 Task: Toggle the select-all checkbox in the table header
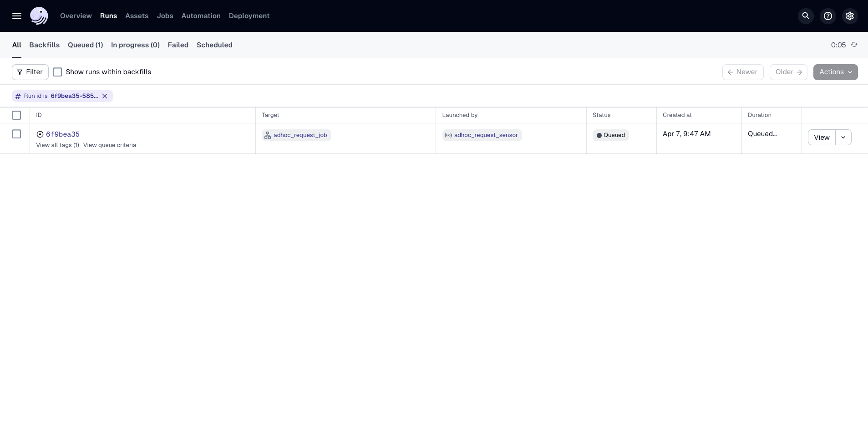[16, 115]
